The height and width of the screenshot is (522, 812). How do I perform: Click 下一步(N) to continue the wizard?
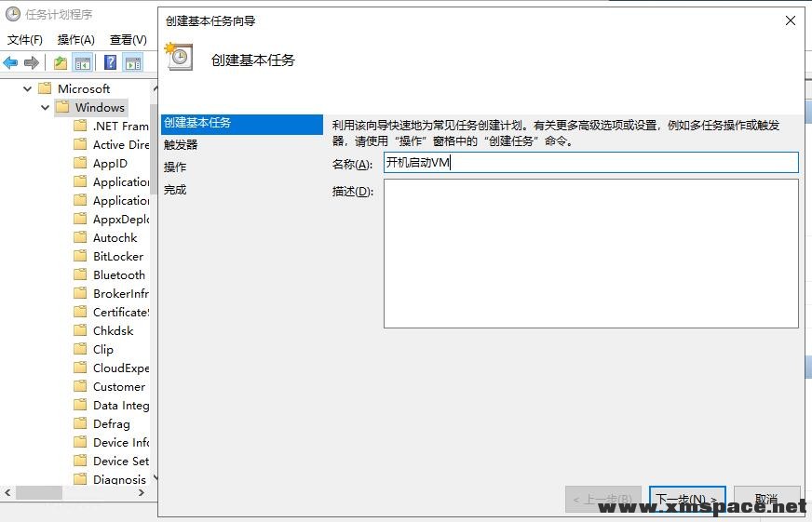click(688, 499)
